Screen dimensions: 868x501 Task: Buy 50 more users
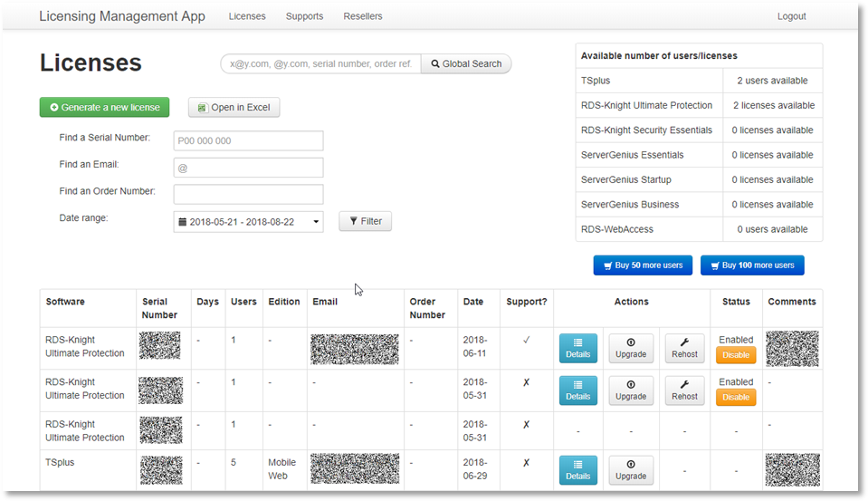[643, 265]
